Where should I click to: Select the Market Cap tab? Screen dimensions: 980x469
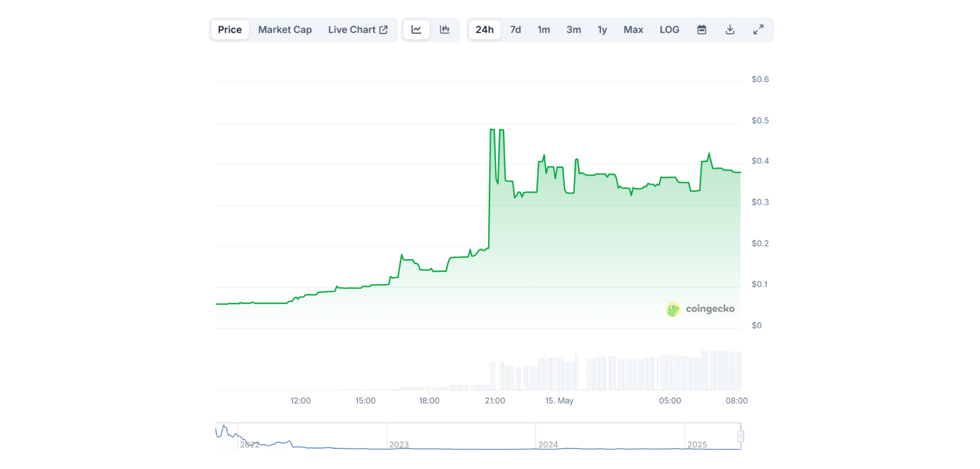click(x=285, y=30)
